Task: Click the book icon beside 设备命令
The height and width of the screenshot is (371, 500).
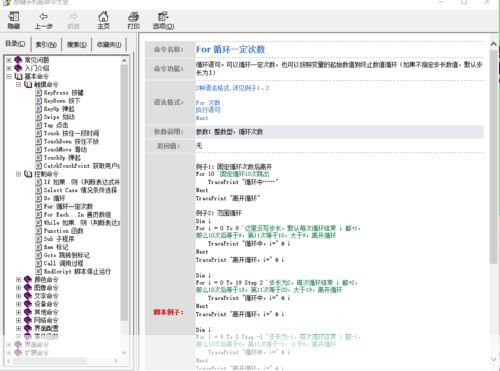Action: click(x=28, y=304)
